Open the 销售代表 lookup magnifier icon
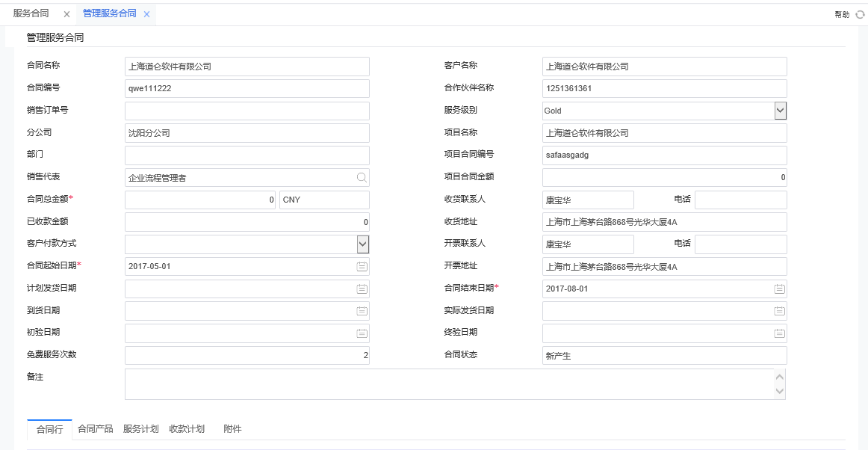The image size is (868, 450). 362,177
